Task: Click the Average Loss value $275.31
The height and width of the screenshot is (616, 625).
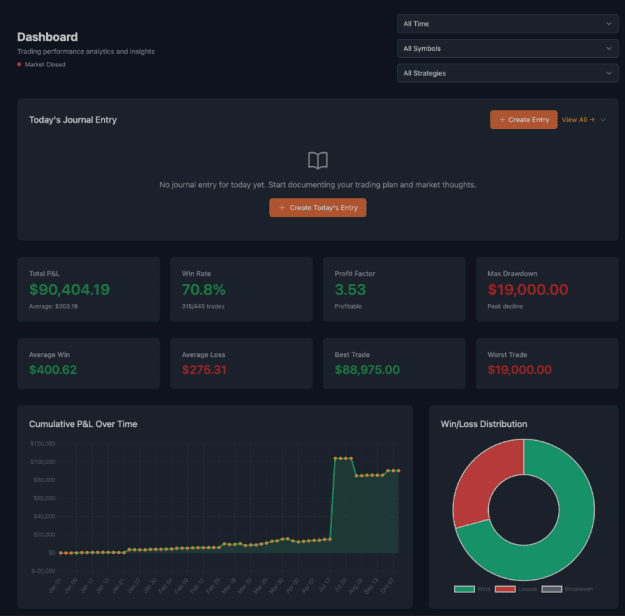Action: 204,370
